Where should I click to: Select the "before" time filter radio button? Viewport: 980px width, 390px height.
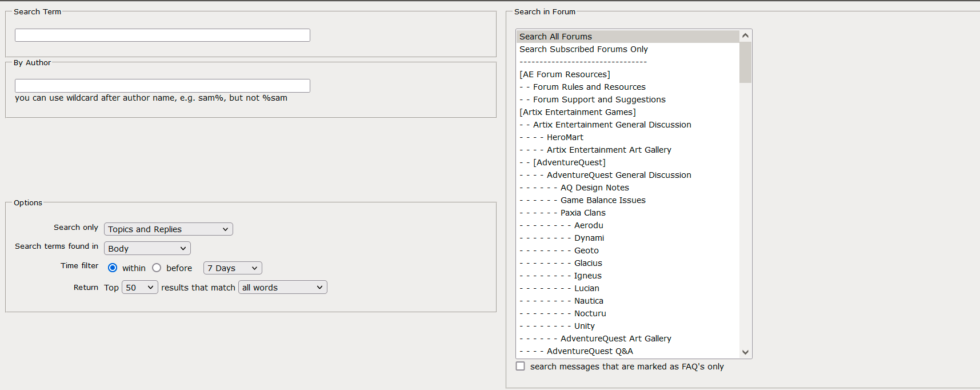(x=157, y=268)
